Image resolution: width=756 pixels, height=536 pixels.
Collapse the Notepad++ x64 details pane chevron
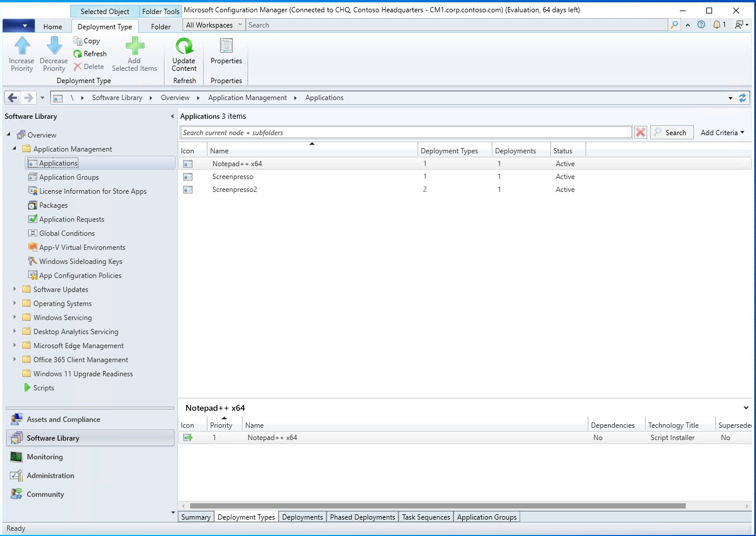(746, 408)
